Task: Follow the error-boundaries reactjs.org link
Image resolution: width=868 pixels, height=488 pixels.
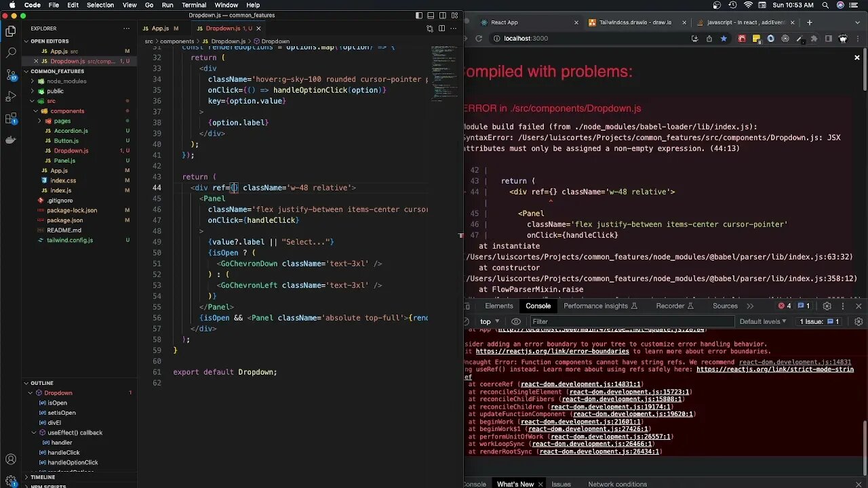Action: [552, 351]
